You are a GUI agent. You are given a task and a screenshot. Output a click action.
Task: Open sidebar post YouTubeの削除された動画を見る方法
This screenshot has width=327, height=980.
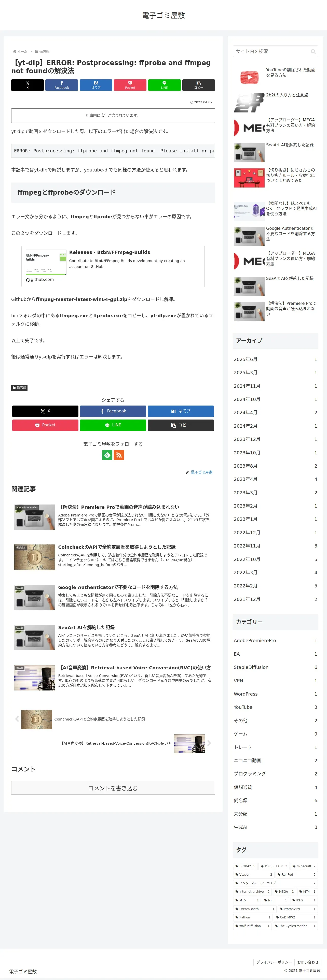(x=276, y=77)
